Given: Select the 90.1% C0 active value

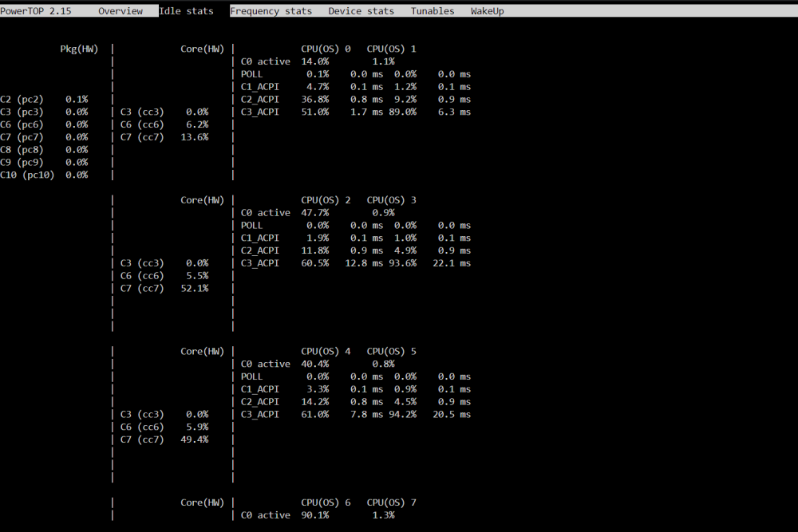Looking at the screenshot, I should point(315,515).
